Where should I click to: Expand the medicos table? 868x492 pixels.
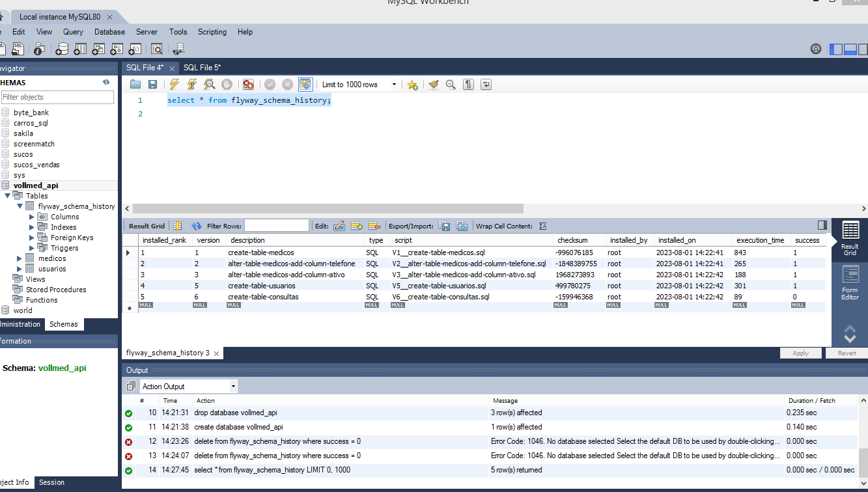[x=20, y=258]
